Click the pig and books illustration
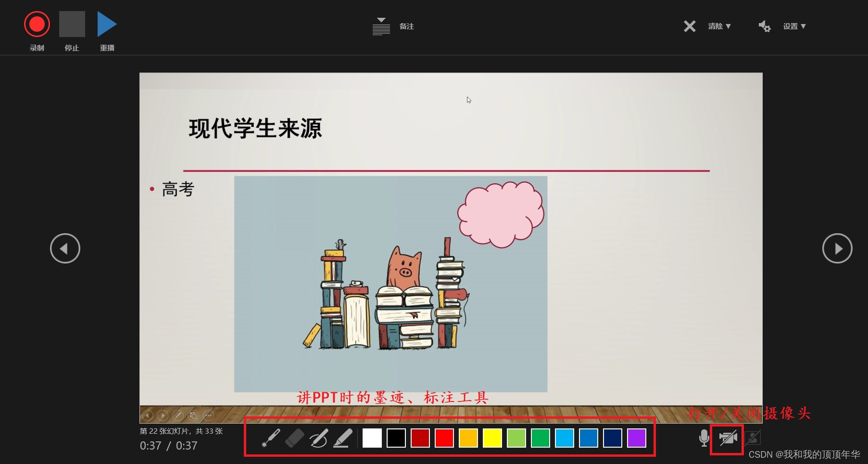 pyautogui.click(x=390, y=284)
